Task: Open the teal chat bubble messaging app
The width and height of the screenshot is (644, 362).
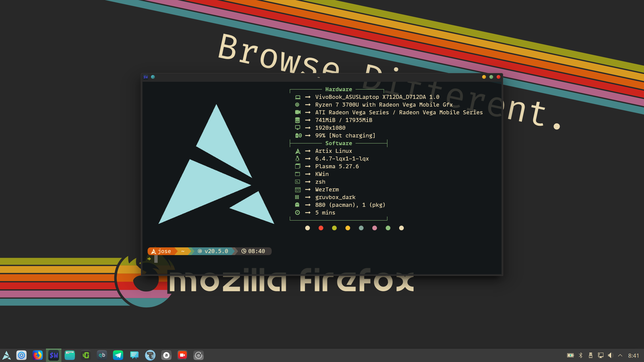Action: tap(134, 355)
